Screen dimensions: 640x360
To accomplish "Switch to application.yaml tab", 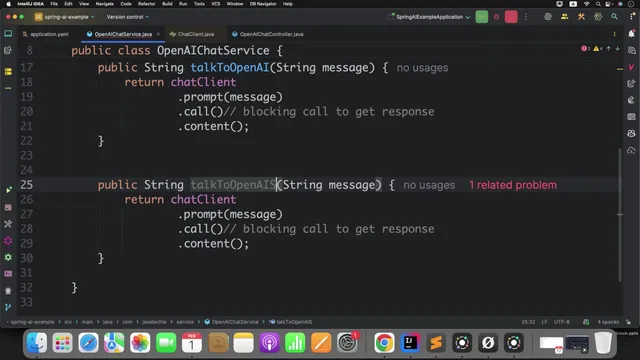I will coord(46,34).
